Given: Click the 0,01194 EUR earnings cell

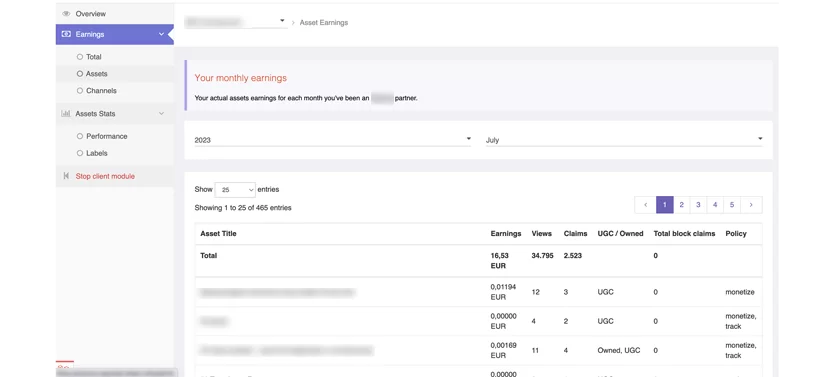Looking at the screenshot, I should (x=503, y=292).
